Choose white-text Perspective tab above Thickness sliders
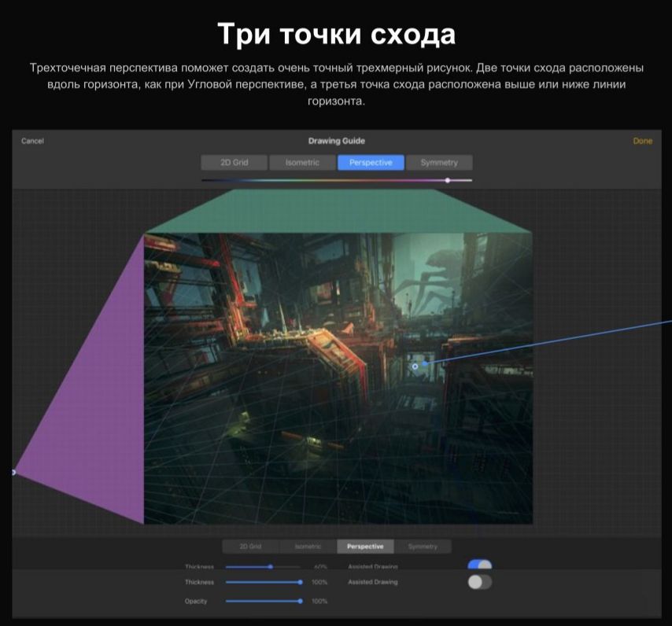This screenshot has height=626, width=672. point(365,547)
